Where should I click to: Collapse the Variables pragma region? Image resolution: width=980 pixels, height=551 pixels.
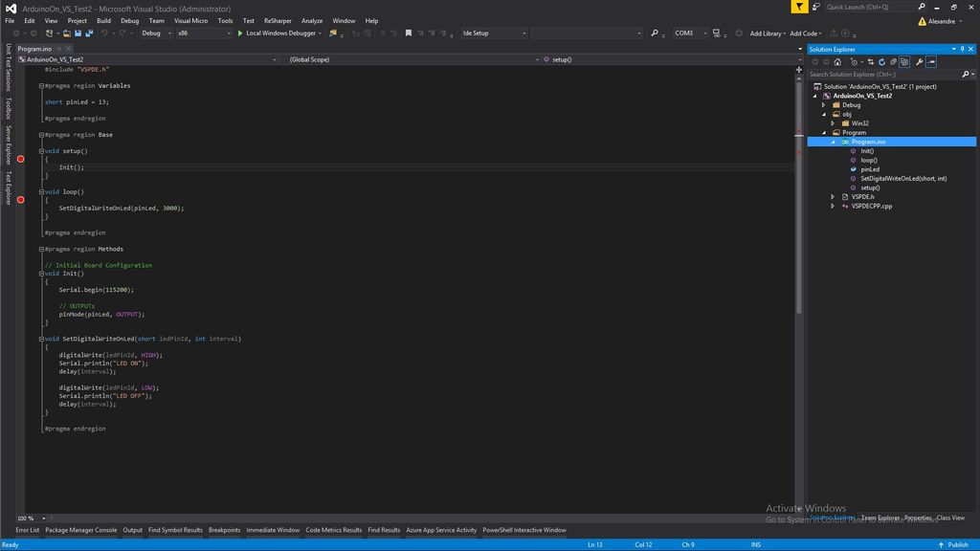pos(41,86)
